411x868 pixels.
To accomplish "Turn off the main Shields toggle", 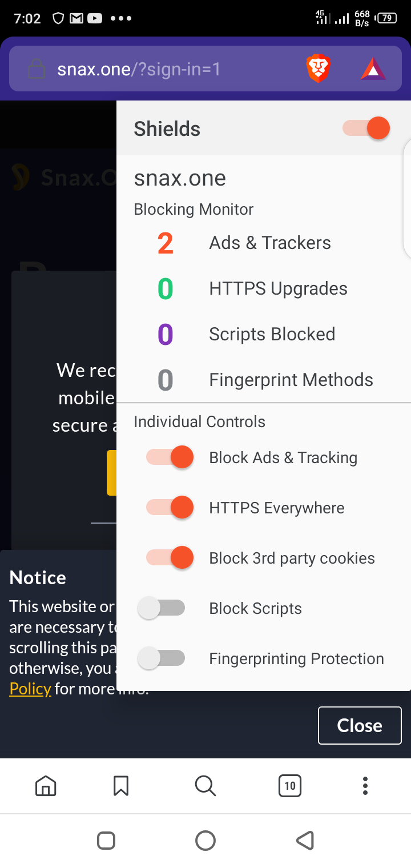I will (366, 128).
